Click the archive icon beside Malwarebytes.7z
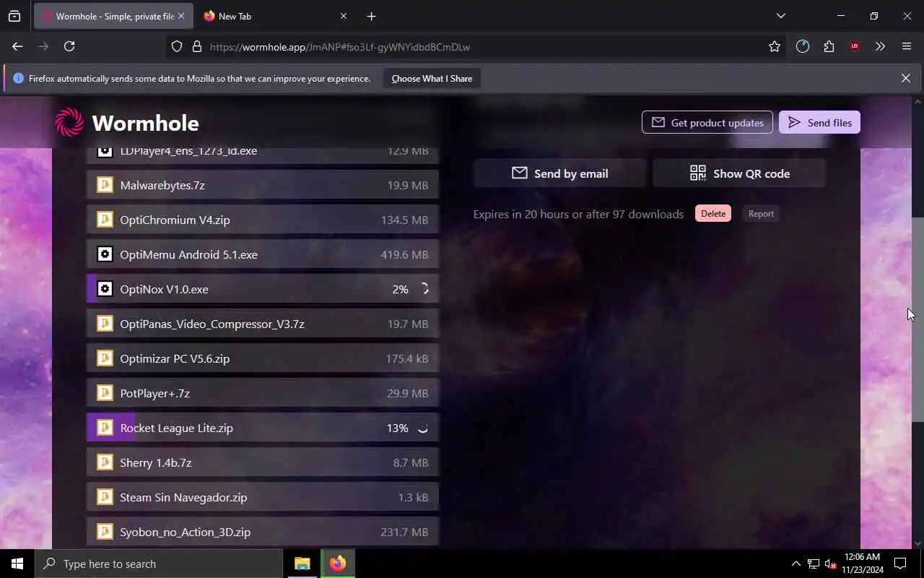Viewport: 924px width, 578px height. tap(105, 185)
